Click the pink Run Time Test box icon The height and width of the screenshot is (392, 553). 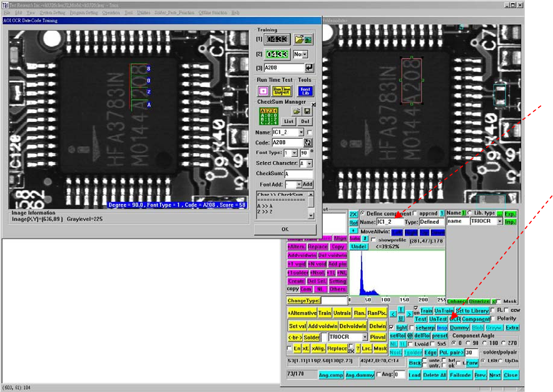tap(263, 91)
